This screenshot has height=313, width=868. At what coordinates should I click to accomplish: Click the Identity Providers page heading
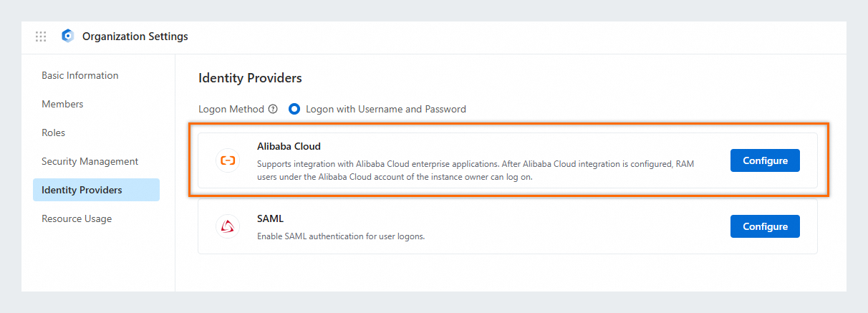click(250, 78)
